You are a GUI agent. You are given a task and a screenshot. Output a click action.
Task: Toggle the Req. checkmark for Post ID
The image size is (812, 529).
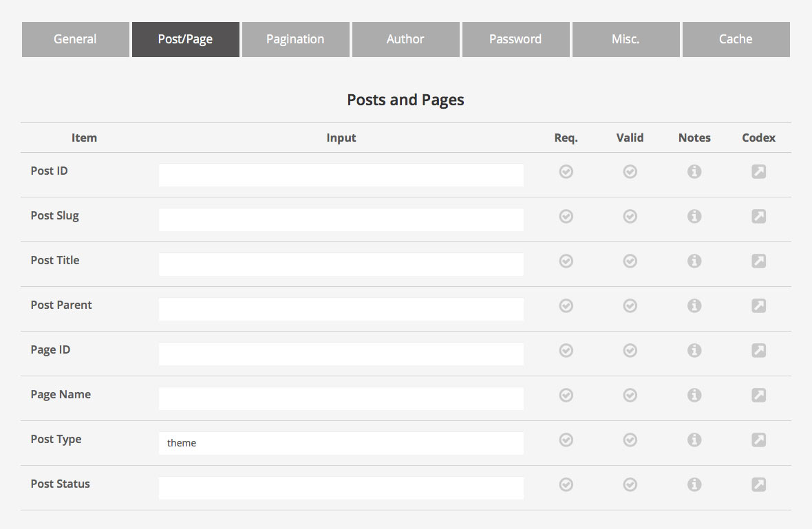[x=566, y=171]
